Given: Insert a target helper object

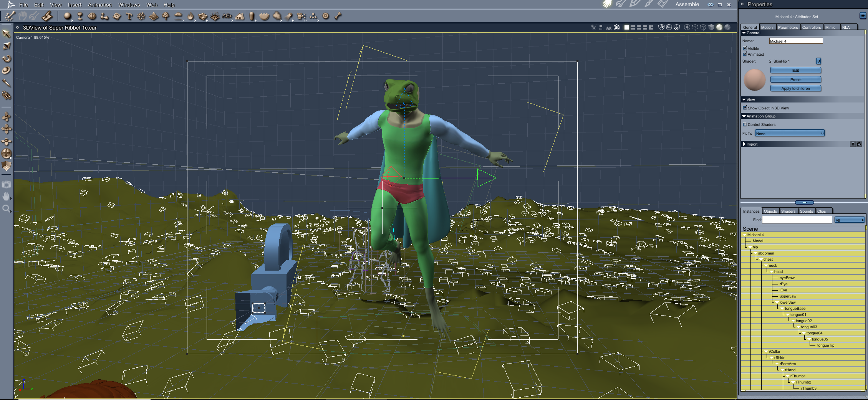Looking at the screenshot, I should (326, 16).
